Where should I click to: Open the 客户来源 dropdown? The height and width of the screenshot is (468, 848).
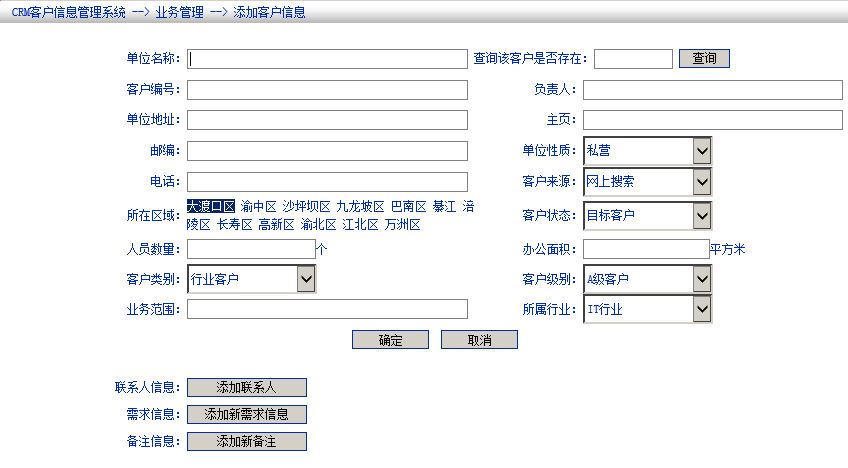point(702,182)
